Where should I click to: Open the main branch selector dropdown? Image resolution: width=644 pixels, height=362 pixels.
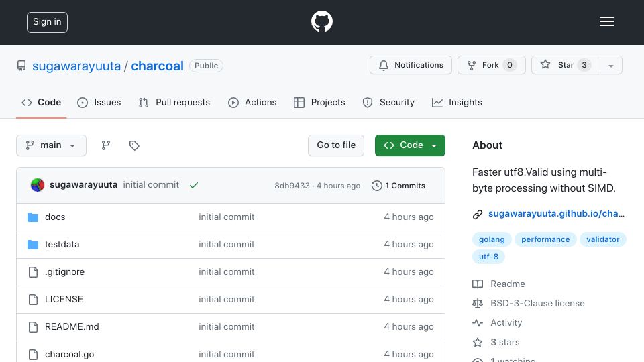[x=52, y=145]
